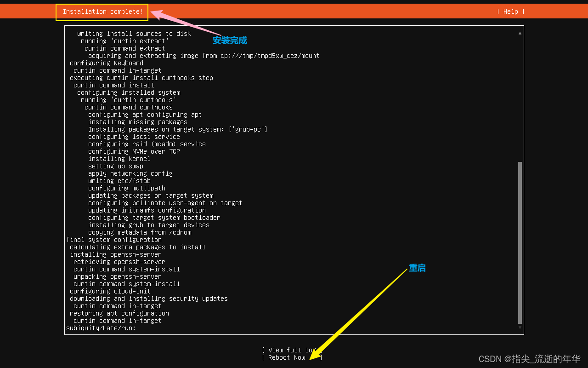The image size is (588, 368).
Task: Click the "running 'curtin extract'" line
Action: [x=124, y=41]
